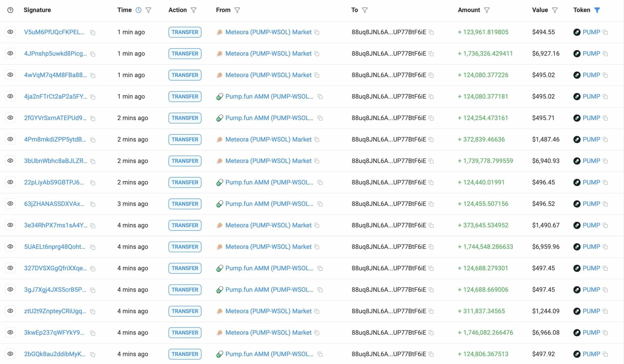Open the Value column filter
Screen dimensions: 624x364
(x=555, y=10)
